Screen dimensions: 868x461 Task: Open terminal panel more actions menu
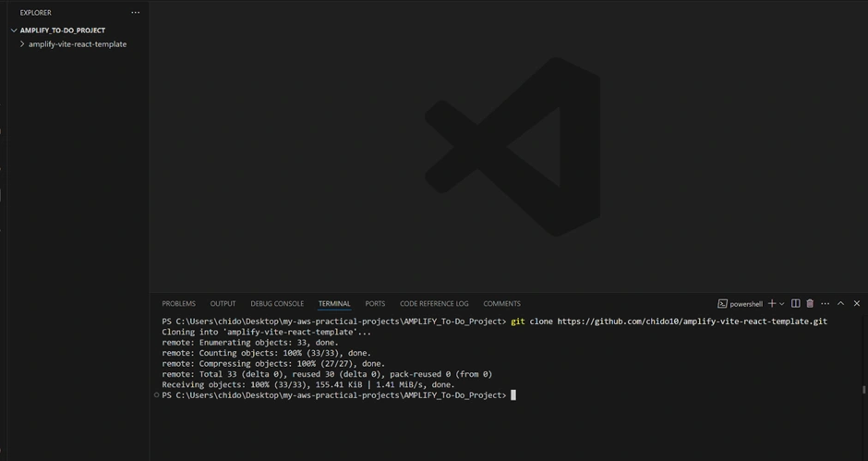[826, 304]
